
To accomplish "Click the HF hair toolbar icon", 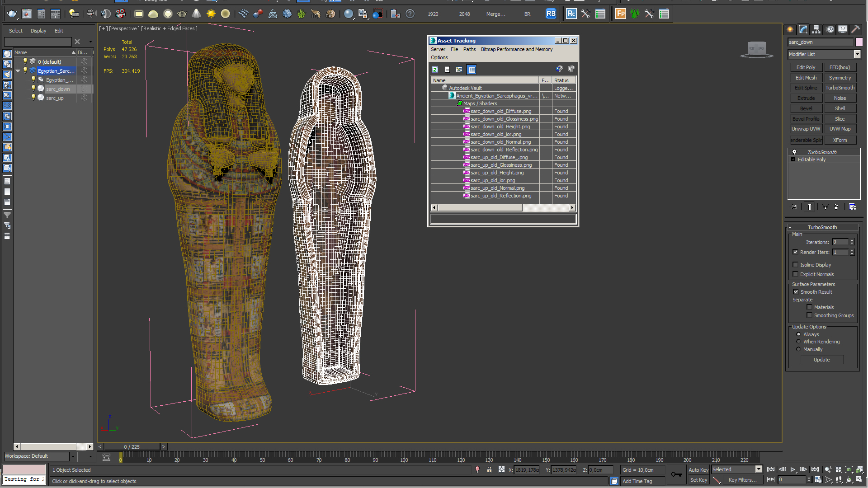I will pyautogui.click(x=316, y=14).
